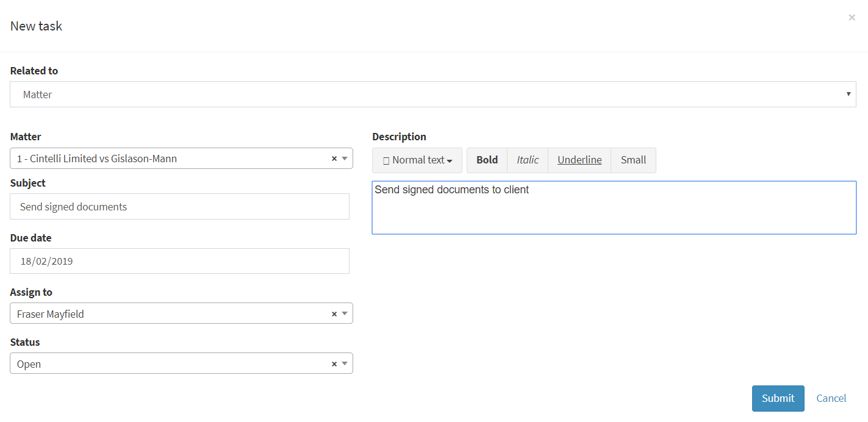Open the Matter dropdown arrow
Screen dimensions: 868x422
(345, 159)
